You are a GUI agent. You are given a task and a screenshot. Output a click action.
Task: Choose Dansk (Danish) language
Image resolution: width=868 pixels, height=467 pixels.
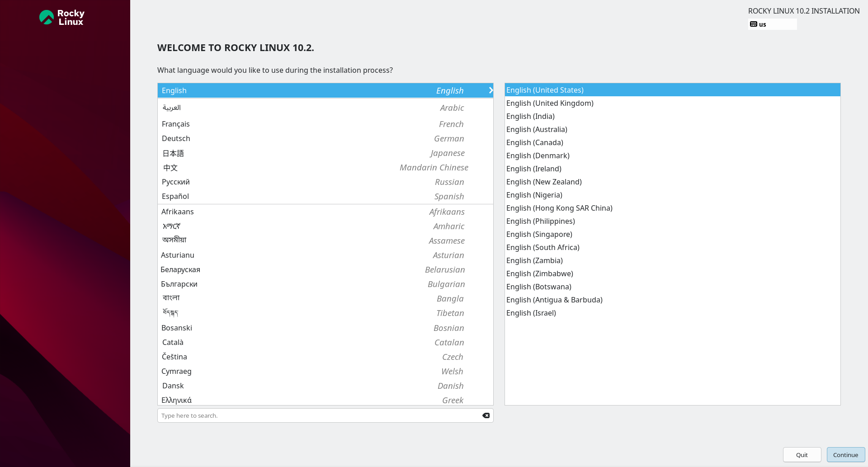pyautogui.click(x=325, y=386)
